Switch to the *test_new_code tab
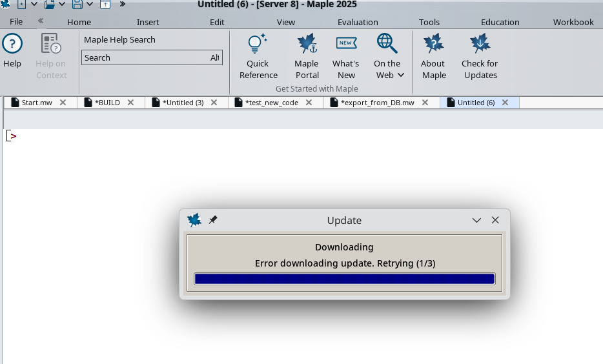This screenshot has height=364, width=603. (271, 103)
